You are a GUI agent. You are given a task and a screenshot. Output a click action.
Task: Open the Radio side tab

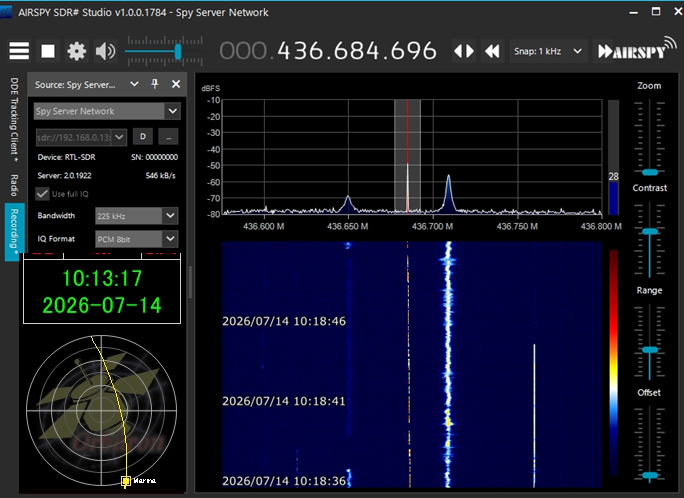pos(14,185)
